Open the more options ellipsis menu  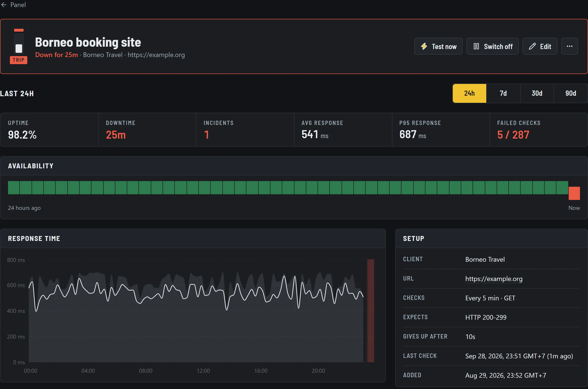pyautogui.click(x=569, y=46)
